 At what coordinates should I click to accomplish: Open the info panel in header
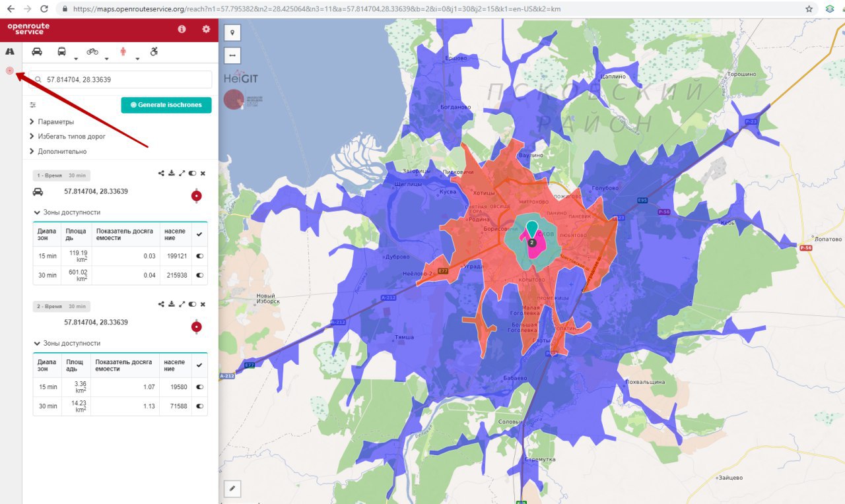[x=182, y=29]
